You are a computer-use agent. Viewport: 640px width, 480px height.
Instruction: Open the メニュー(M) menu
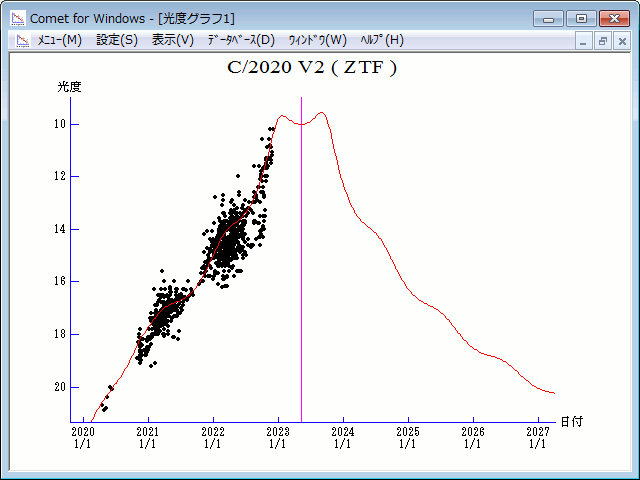click(x=59, y=40)
